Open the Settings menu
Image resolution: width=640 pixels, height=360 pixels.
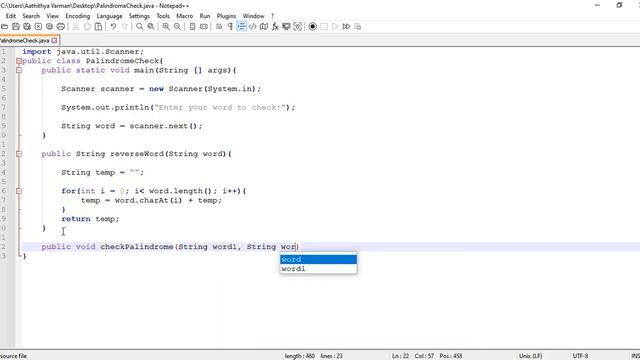pyautogui.click(x=139, y=16)
